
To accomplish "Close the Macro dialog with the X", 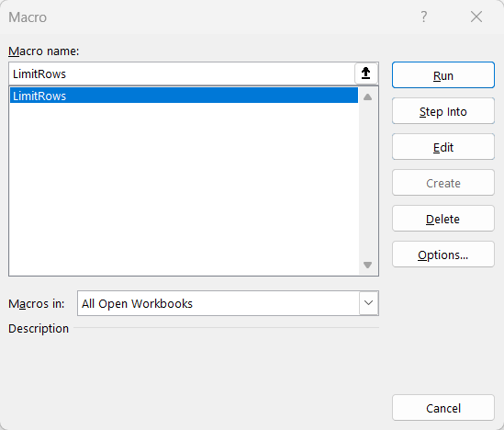I will [x=476, y=17].
